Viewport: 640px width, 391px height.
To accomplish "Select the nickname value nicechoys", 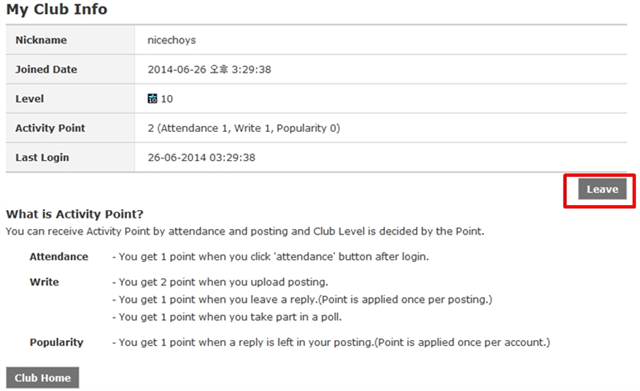I will coord(171,40).
